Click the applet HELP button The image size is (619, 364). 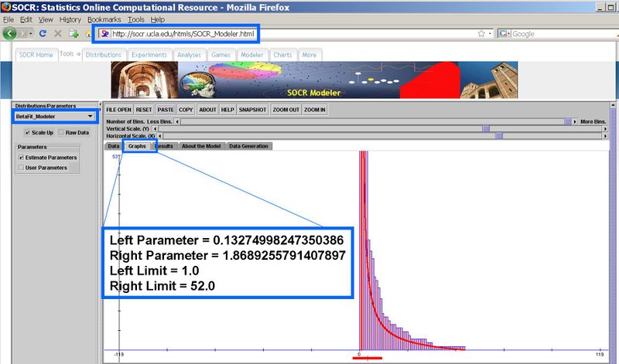click(227, 110)
